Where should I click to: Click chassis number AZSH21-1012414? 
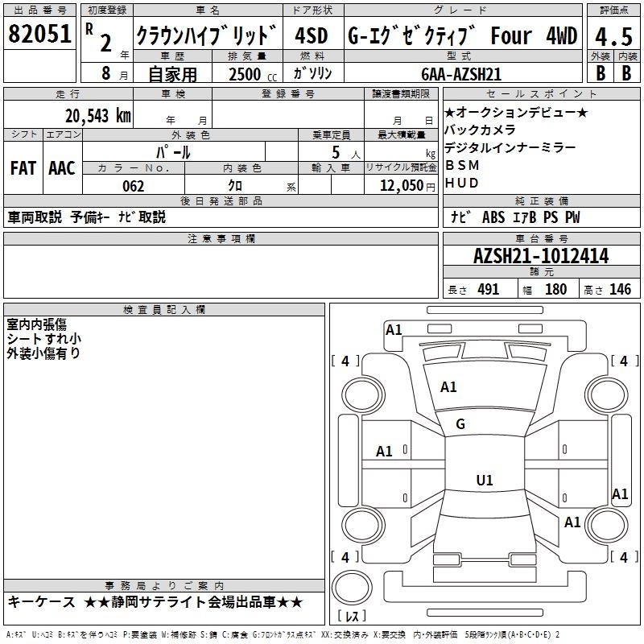[x=541, y=257]
